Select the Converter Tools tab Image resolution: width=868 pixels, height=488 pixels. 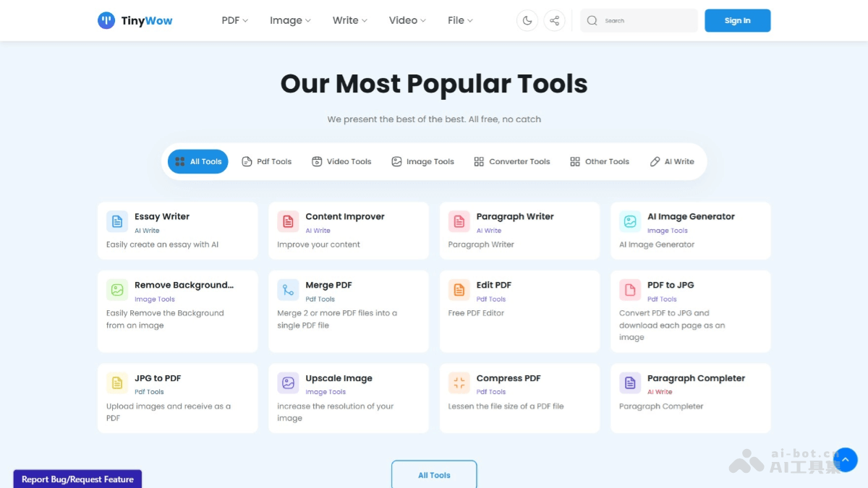pyautogui.click(x=512, y=162)
